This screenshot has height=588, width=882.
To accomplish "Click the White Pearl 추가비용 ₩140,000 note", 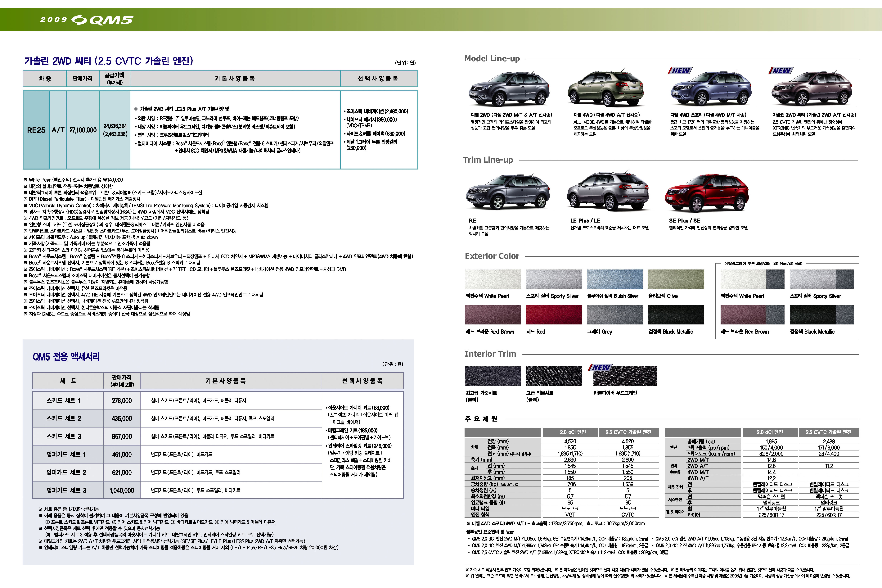I will click(x=73, y=180).
